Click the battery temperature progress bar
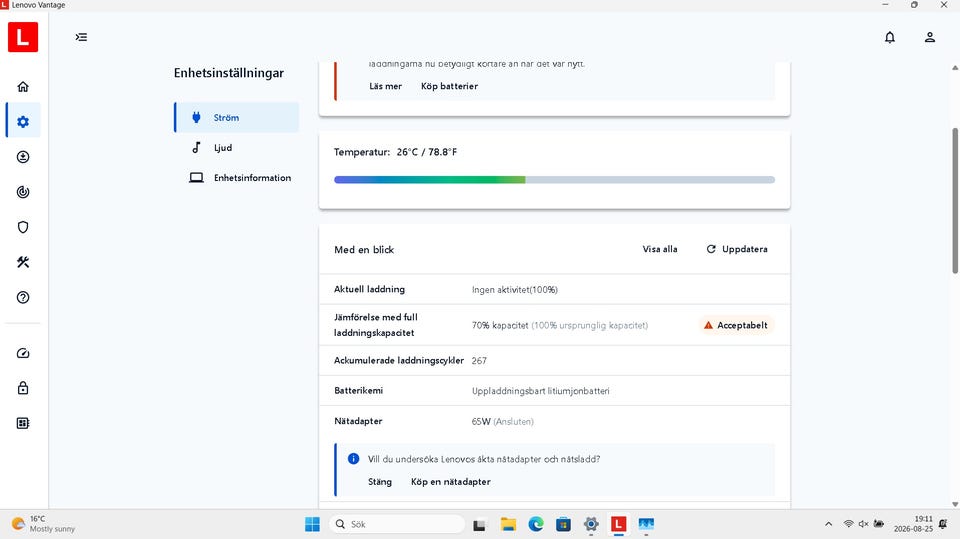The height and width of the screenshot is (539, 960). point(554,179)
